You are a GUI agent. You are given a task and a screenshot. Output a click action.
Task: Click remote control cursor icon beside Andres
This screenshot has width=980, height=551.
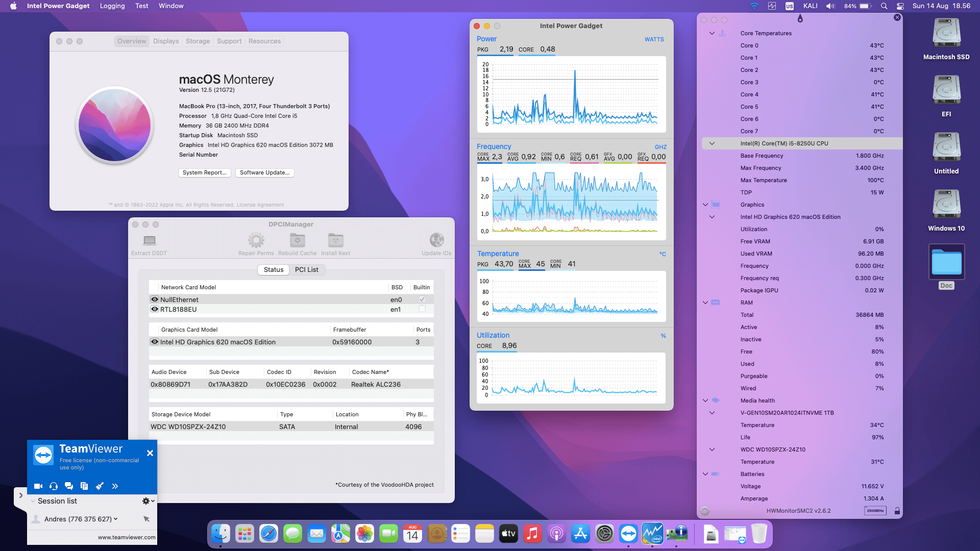[x=146, y=519]
